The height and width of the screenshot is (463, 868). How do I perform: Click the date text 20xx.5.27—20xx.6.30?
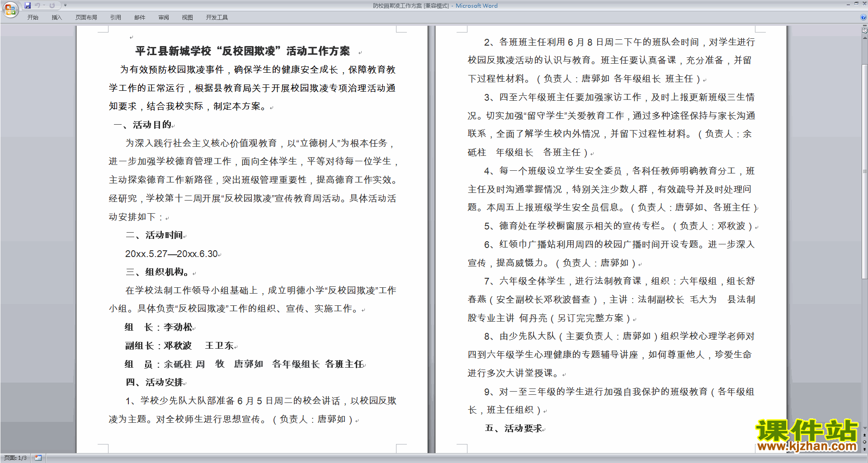172,254
